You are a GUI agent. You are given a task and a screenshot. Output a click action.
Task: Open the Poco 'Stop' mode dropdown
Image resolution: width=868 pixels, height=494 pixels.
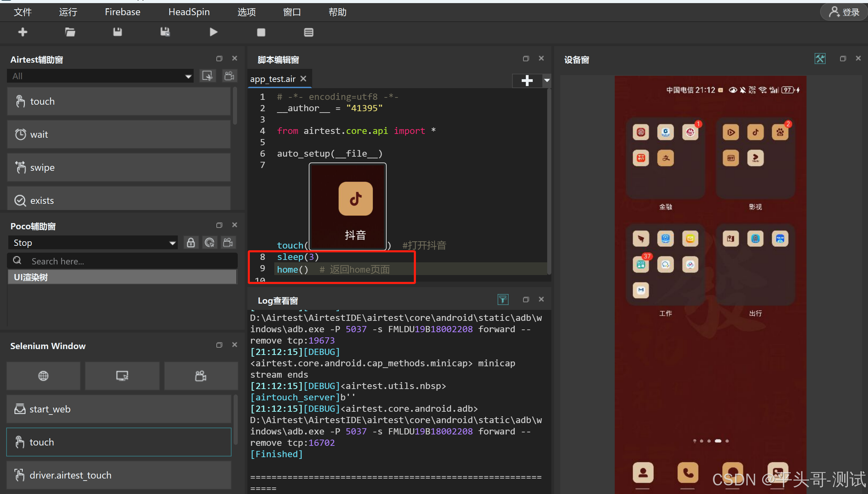coord(172,243)
